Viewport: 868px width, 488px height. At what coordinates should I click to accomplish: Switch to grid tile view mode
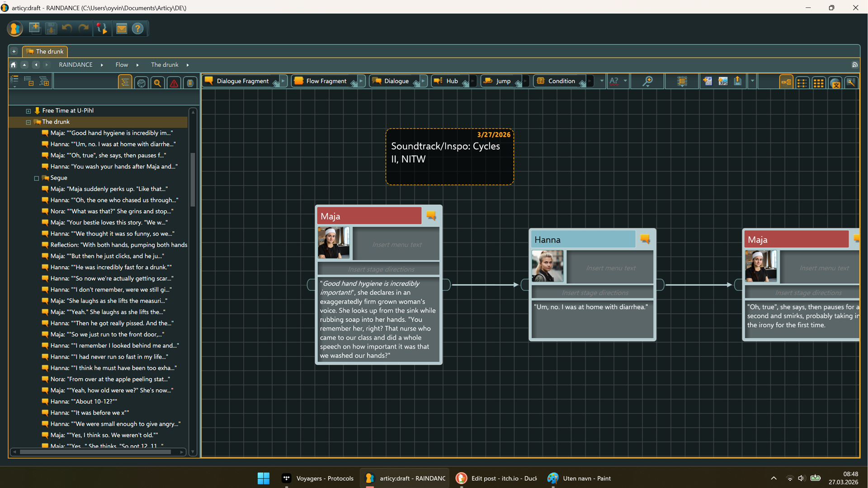click(x=819, y=82)
